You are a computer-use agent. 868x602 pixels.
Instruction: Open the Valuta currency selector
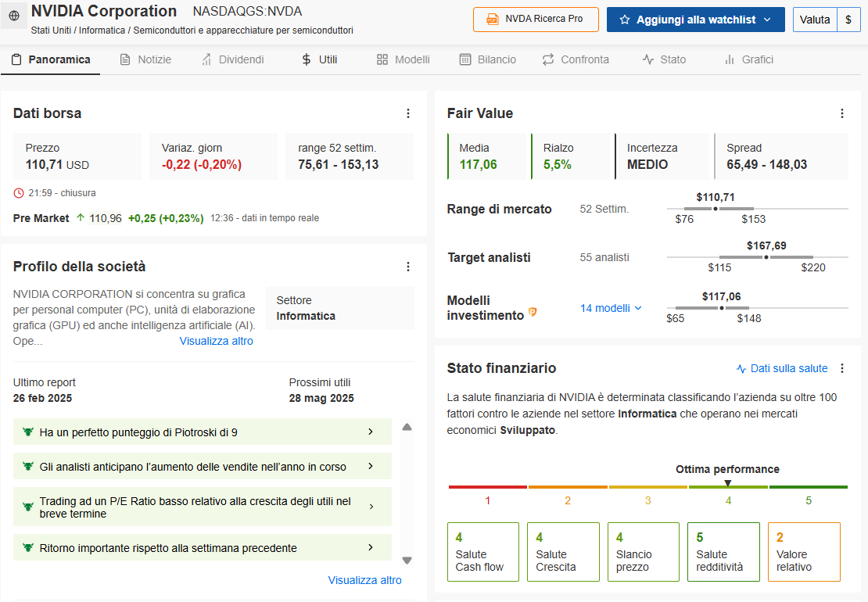point(815,20)
